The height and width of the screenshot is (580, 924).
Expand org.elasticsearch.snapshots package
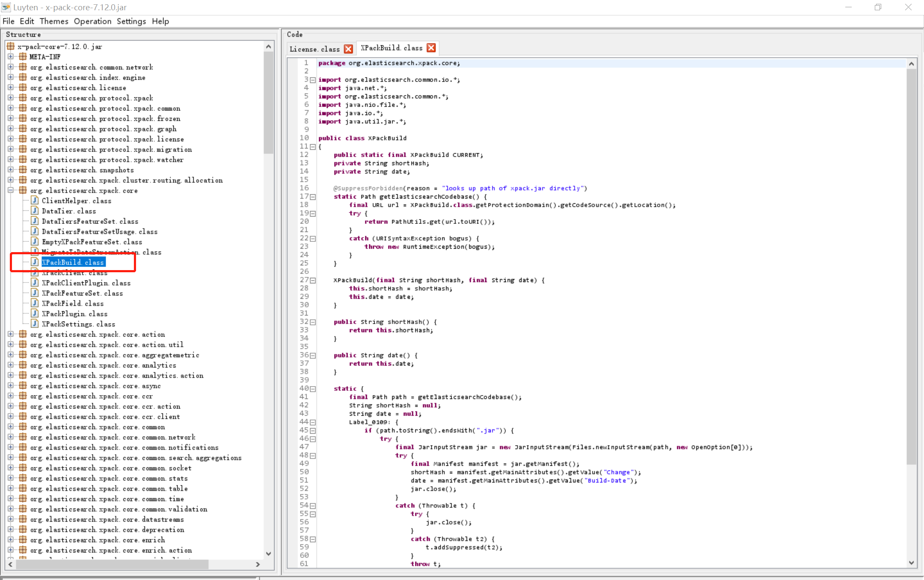click(11, 170)
